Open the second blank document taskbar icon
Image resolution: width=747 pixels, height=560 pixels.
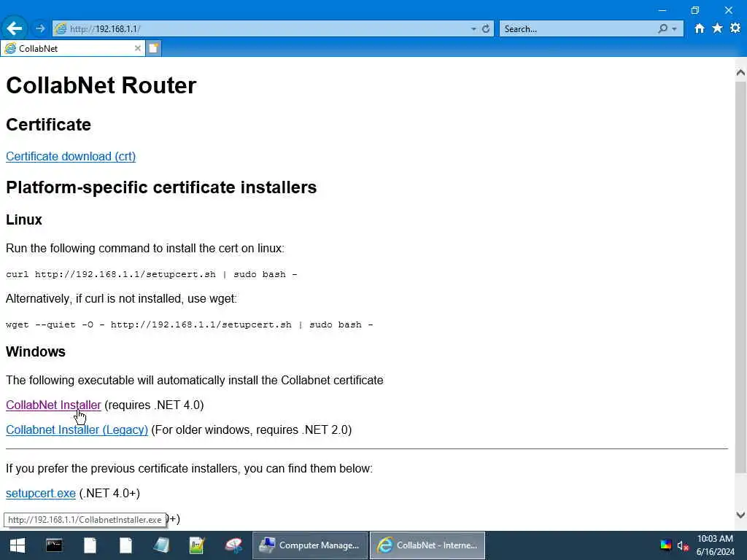[x=125, y=545]
